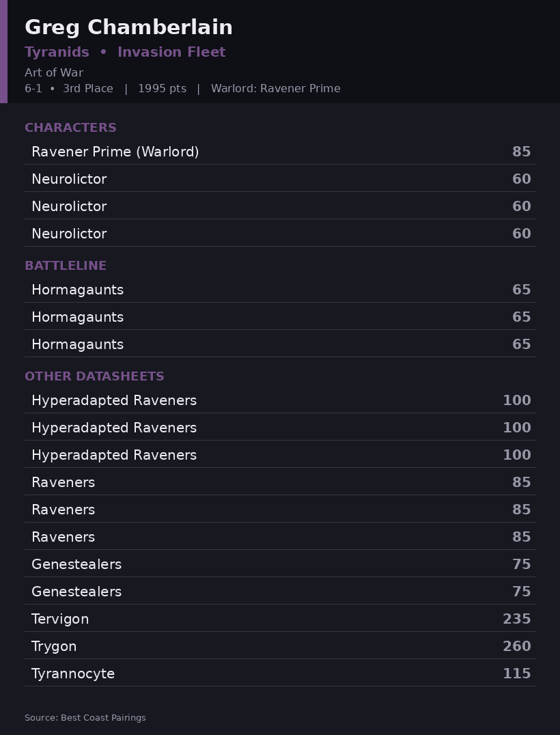Image resolution: width=560 pixels, height=735 pixels.
Task: Select the Tervigon unit entry
Action: (280, 619)
